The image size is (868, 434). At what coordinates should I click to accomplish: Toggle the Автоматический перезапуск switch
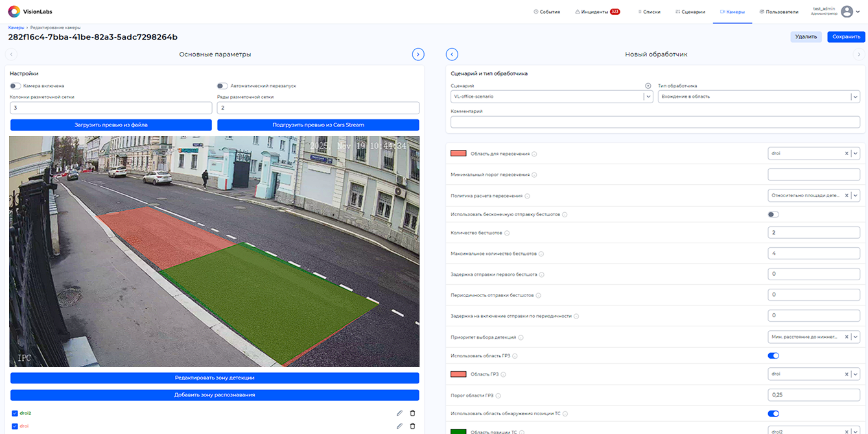tap(222, 86)
